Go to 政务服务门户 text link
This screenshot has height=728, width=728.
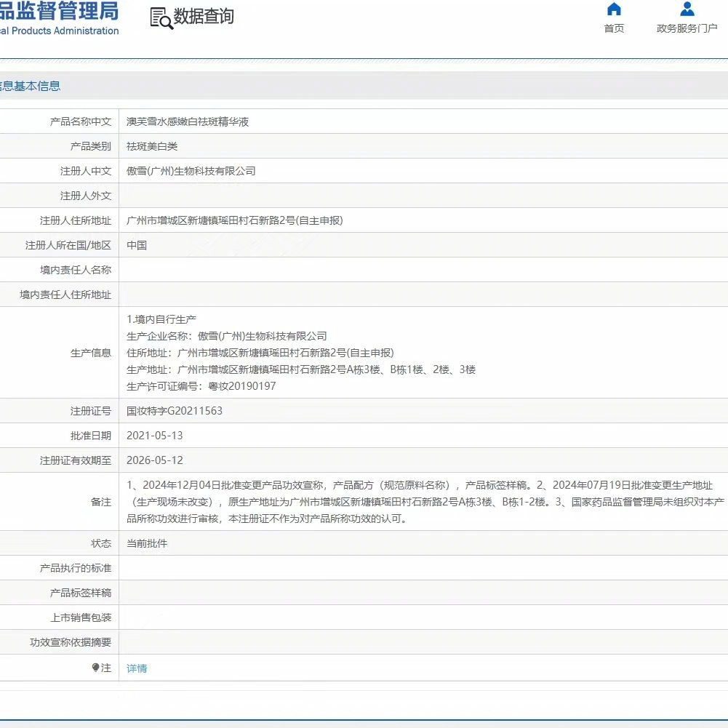(x=687, y=28)
